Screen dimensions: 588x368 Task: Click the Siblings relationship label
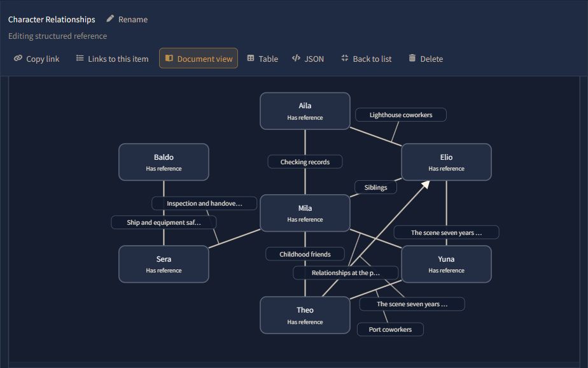tap(375, 187)
